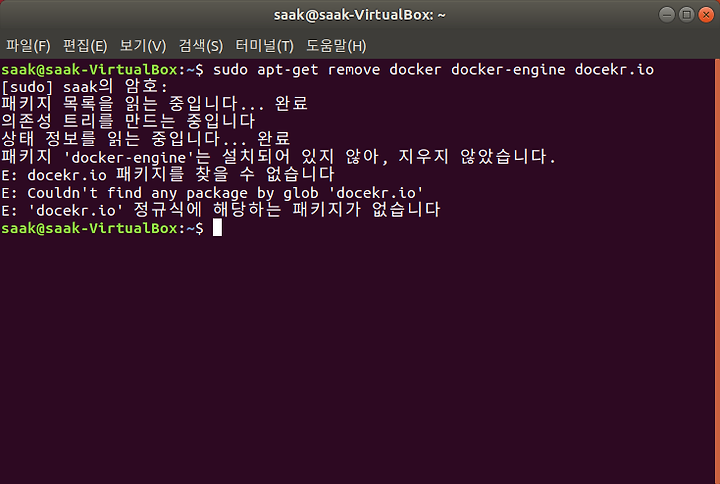Image resolution: width=720 pixels, height=484 pixels.
Task: Click the line '상태 정보를 읽는 중입니다... 완료'
Action: click(x=146, y=139)
